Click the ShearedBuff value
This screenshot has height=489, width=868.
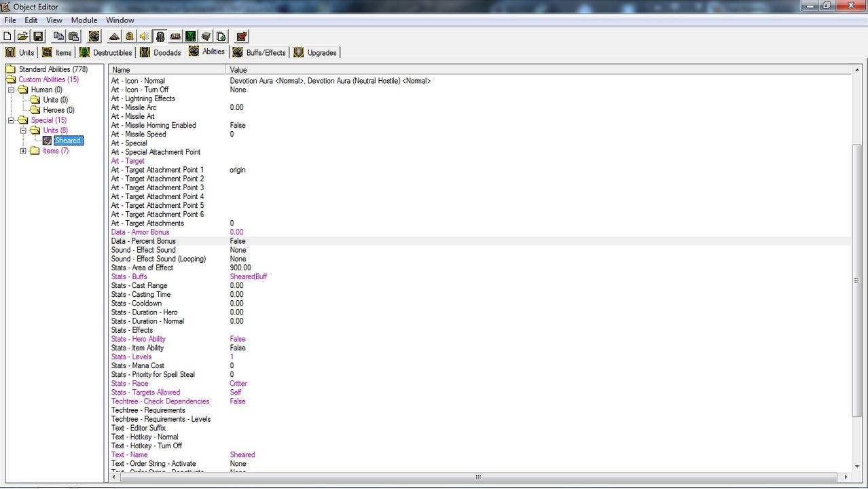(249, 276)
